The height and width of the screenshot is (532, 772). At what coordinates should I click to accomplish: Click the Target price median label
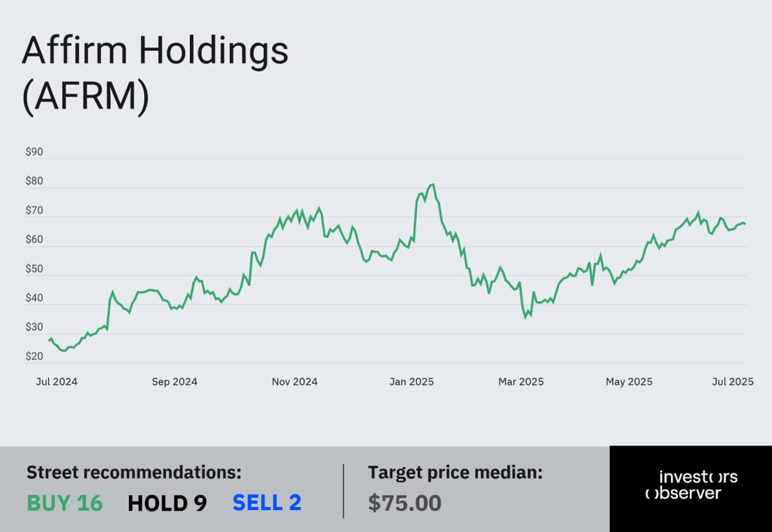(455, 472)
